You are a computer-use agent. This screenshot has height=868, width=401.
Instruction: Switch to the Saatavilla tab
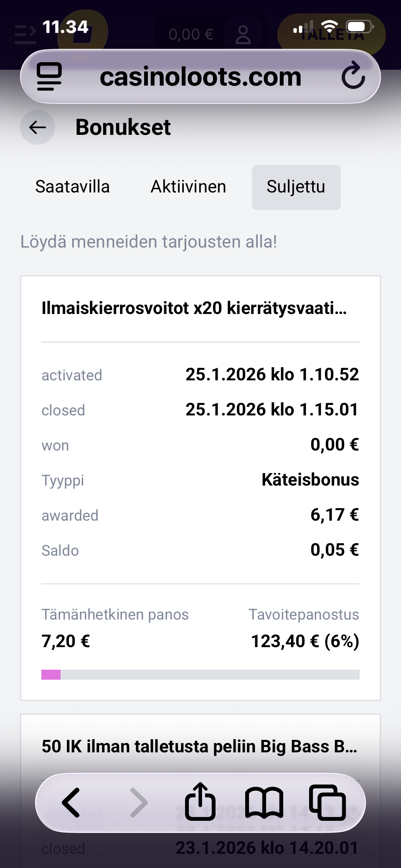(72, 187)
